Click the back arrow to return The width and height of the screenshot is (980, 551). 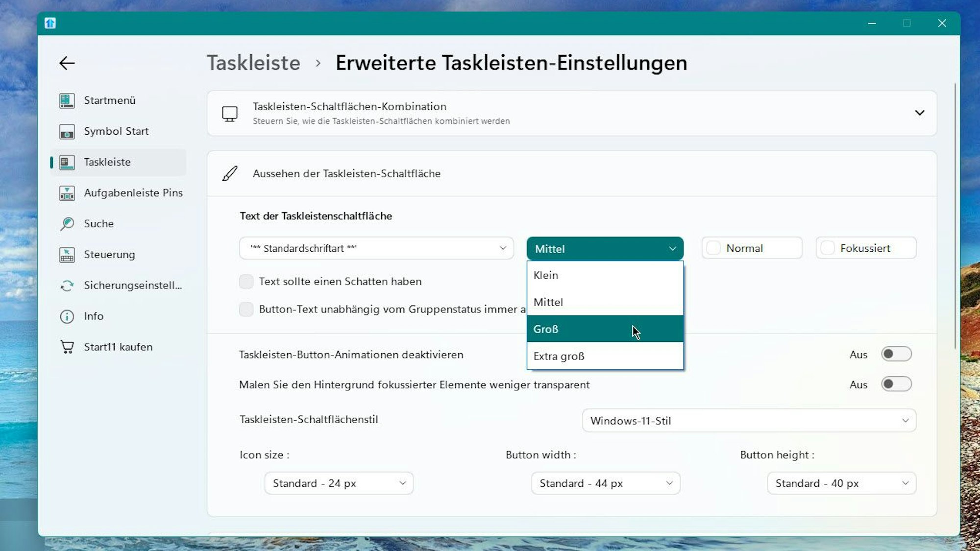tap(67, 63)
